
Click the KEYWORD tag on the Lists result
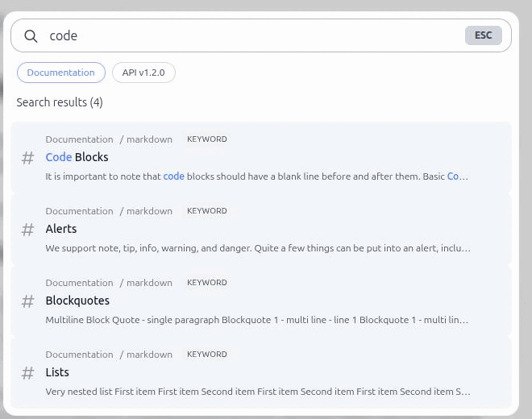[207, 355]
